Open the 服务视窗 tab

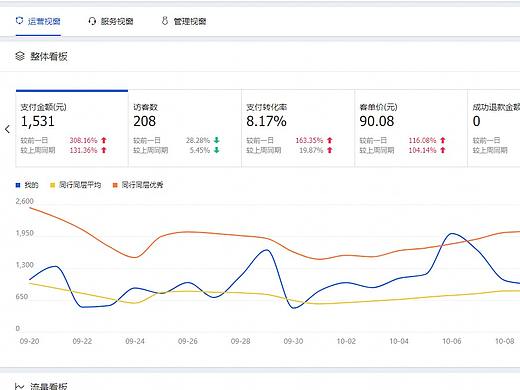click(x=111, y=21)
